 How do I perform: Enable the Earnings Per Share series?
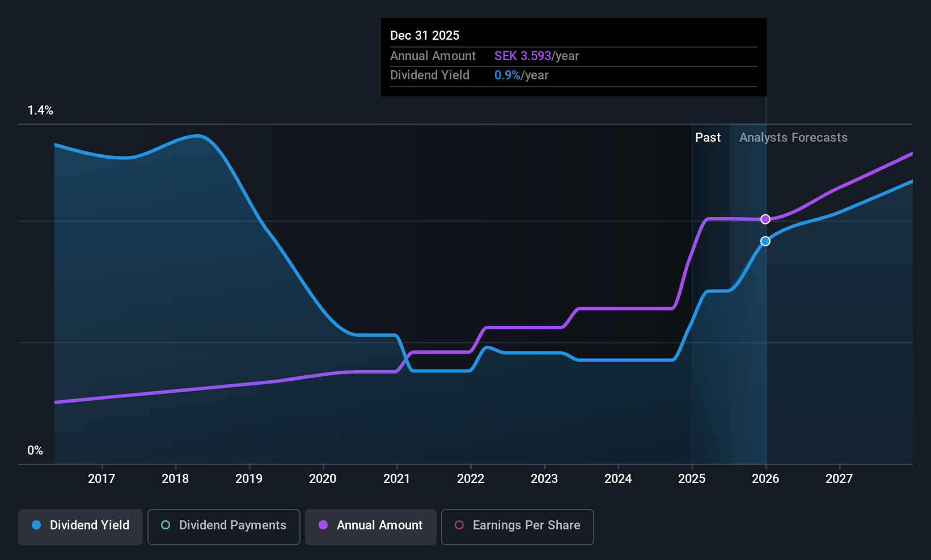click(x=518, y=527)
